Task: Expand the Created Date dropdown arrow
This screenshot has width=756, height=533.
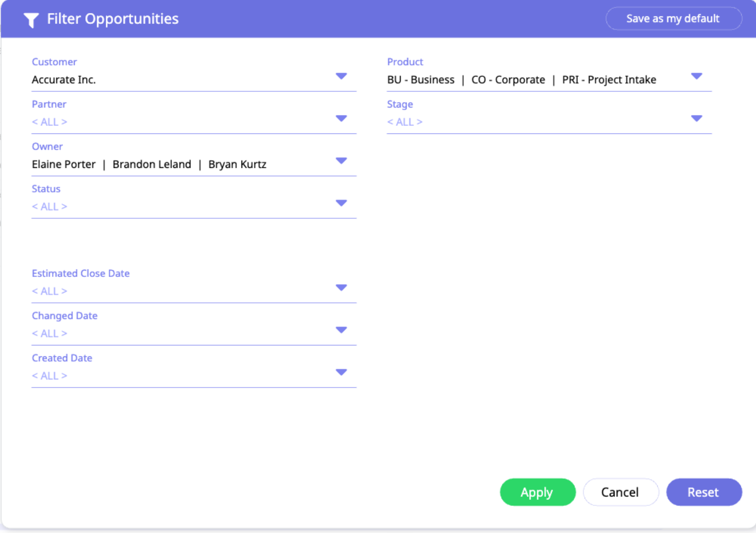Action: (341, 373)
